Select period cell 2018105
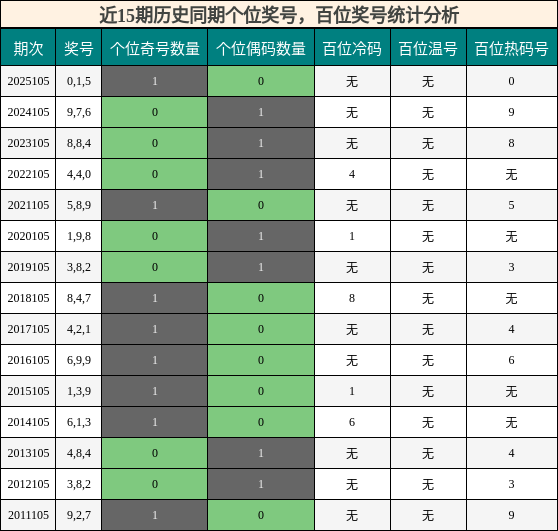558x531 pixels. coord(28,298)
